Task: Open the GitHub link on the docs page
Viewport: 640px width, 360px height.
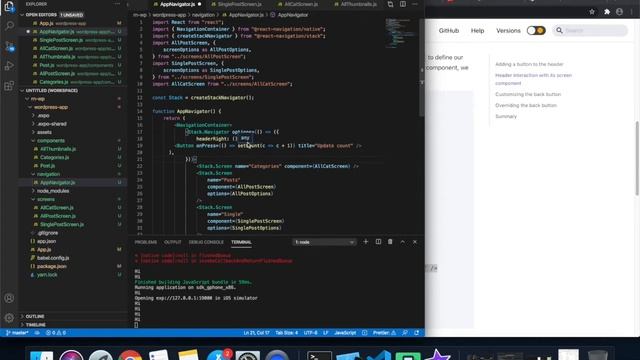Action: (449, 31)
